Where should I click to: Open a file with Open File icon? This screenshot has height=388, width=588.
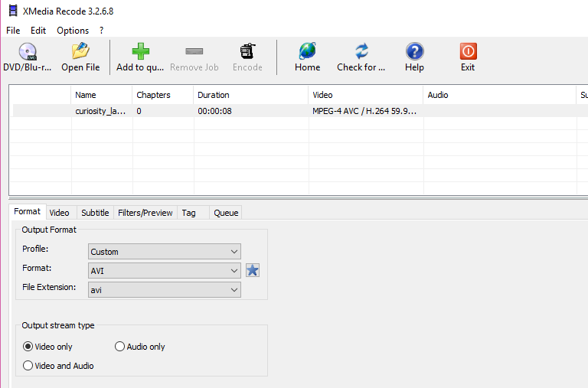pos(80,52)
